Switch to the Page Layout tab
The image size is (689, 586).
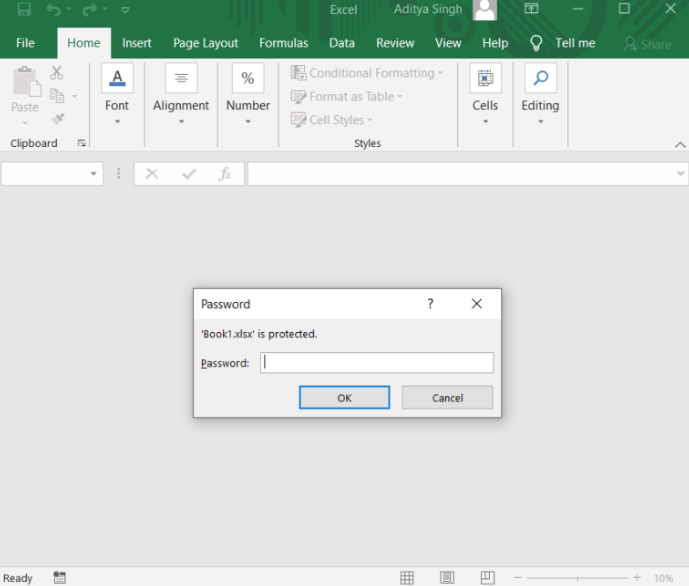tap(205, 43)
